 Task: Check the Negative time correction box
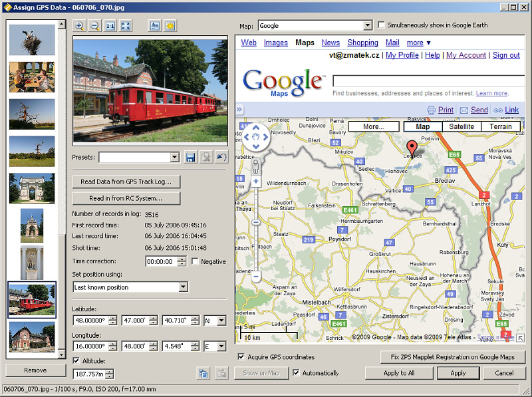tap(195, 261)
